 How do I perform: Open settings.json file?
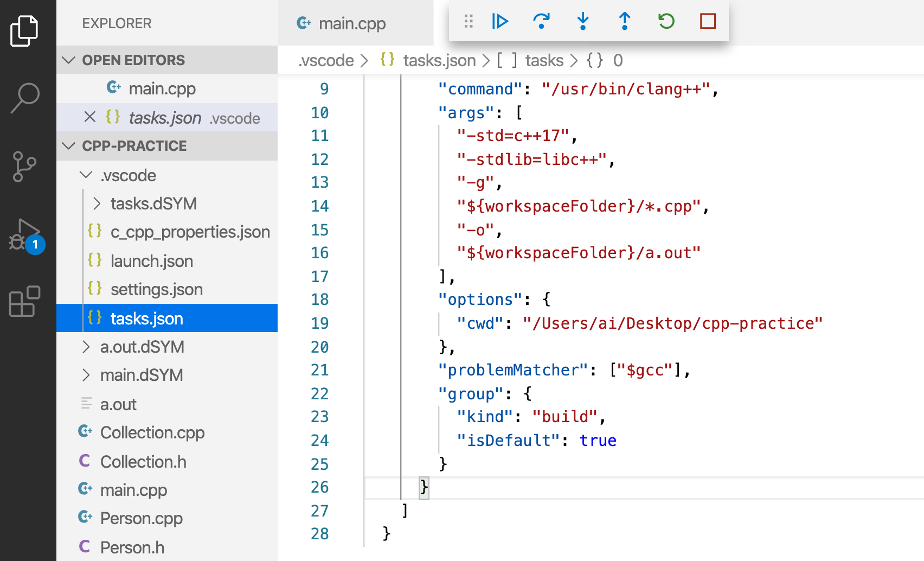[x=167, y=289]
